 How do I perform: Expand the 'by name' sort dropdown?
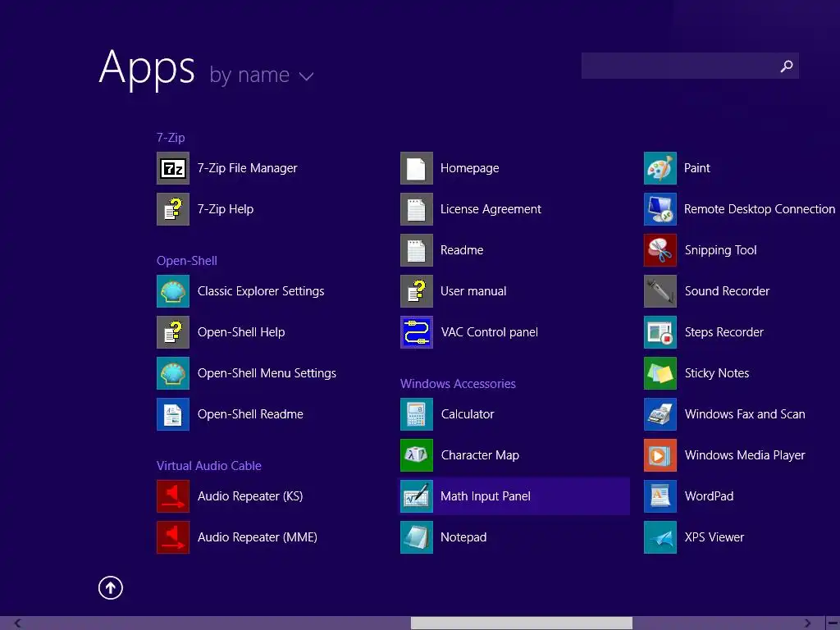click(261, 75)
